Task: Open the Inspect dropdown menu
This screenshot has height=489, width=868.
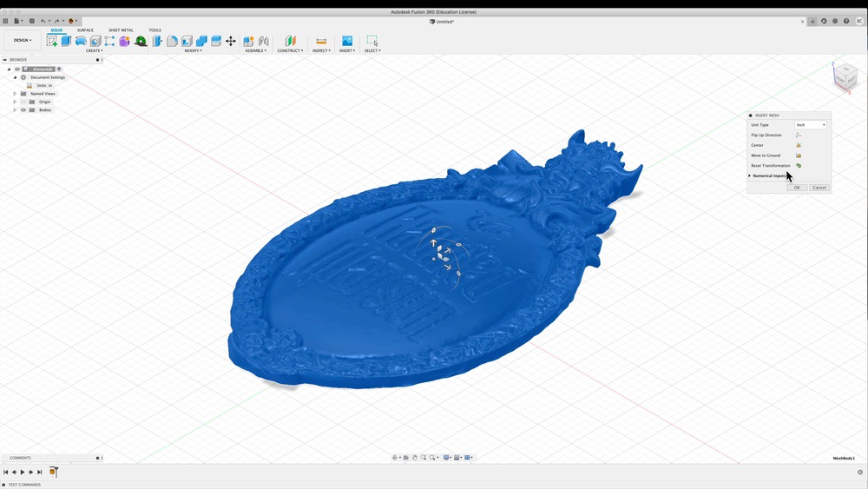Action: 321,51
